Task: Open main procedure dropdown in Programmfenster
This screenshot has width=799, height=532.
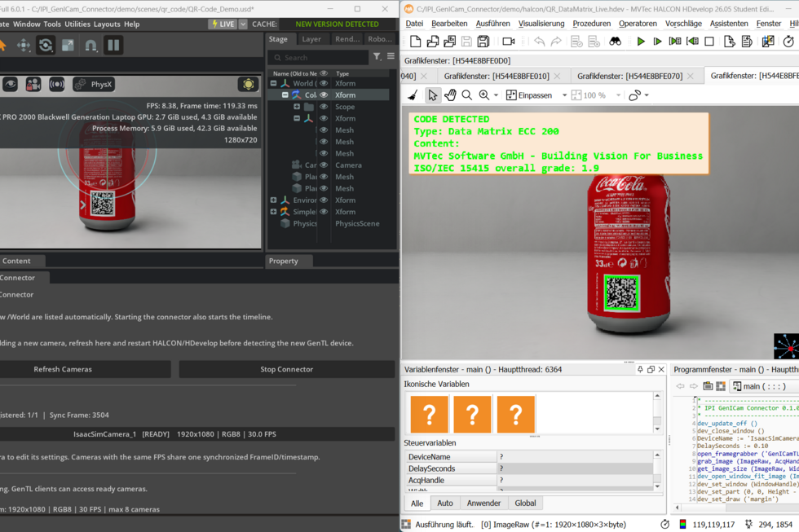Action: 759,386
